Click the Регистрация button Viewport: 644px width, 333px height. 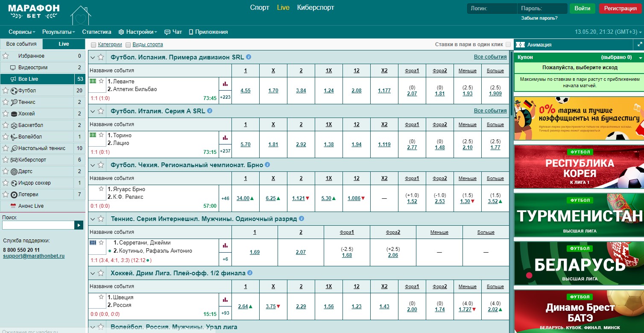click(620, 9)
